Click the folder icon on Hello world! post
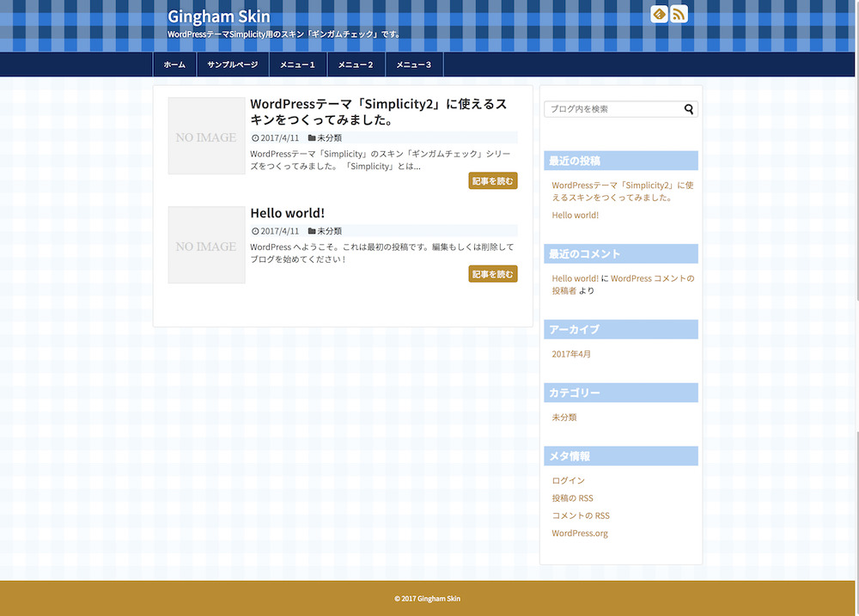Viewport: 859px width, 616px height. pos(312,231)
